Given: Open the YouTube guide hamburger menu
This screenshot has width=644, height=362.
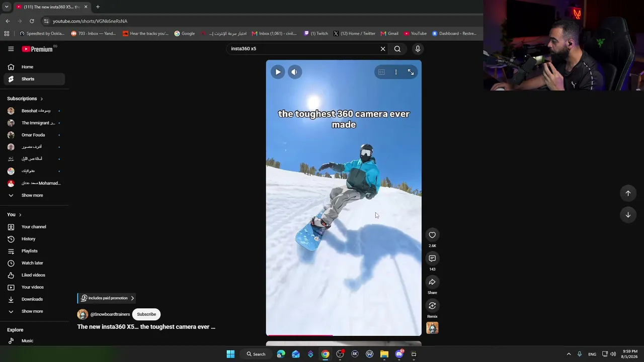Looking at the screenshot, I should click(11, 49).
